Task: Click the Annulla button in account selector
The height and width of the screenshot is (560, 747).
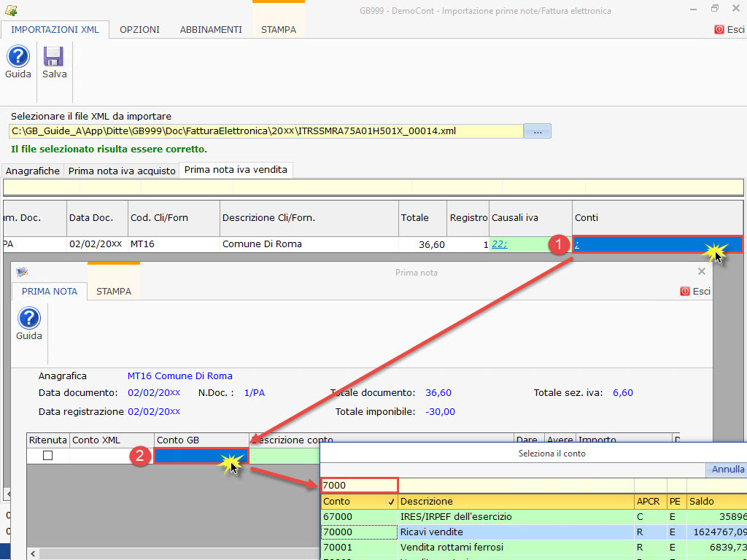Action: tap(727, 470)
